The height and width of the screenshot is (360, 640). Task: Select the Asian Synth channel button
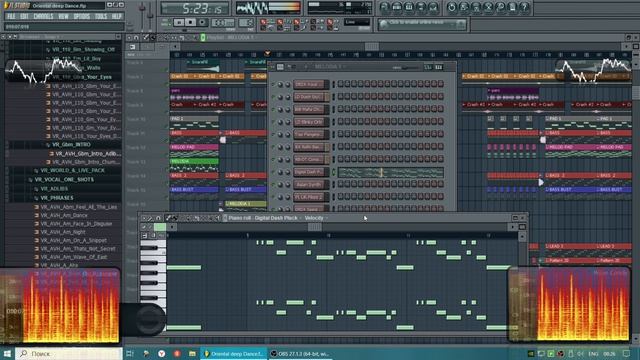(311, 184)
